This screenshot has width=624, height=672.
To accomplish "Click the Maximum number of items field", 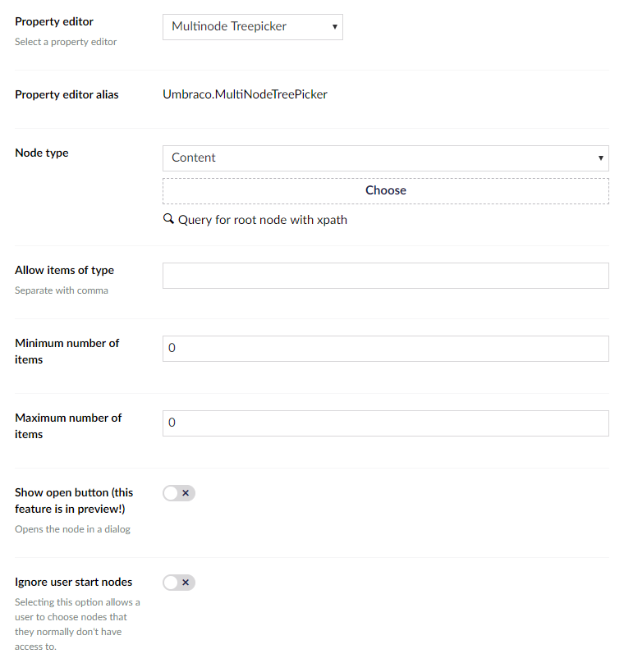I will [386, 423].
